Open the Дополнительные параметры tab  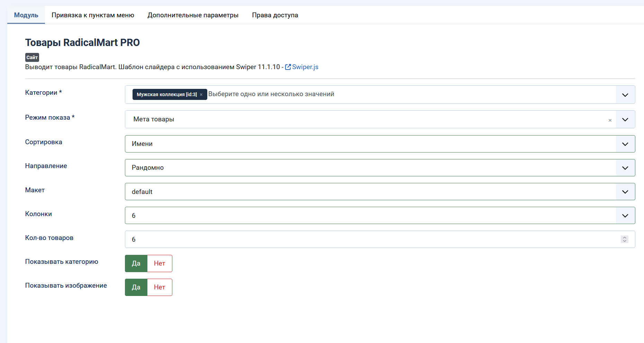click(x=193, y=15)
